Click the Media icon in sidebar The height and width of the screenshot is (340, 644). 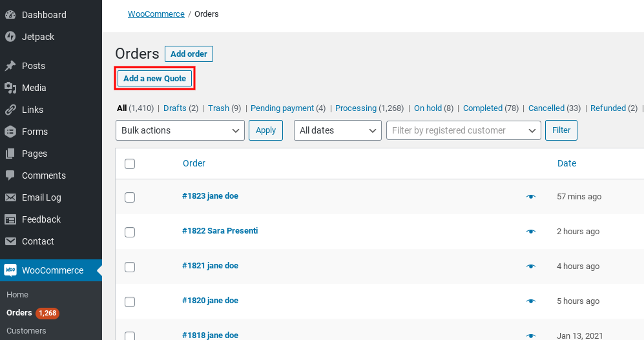(10, 88)
